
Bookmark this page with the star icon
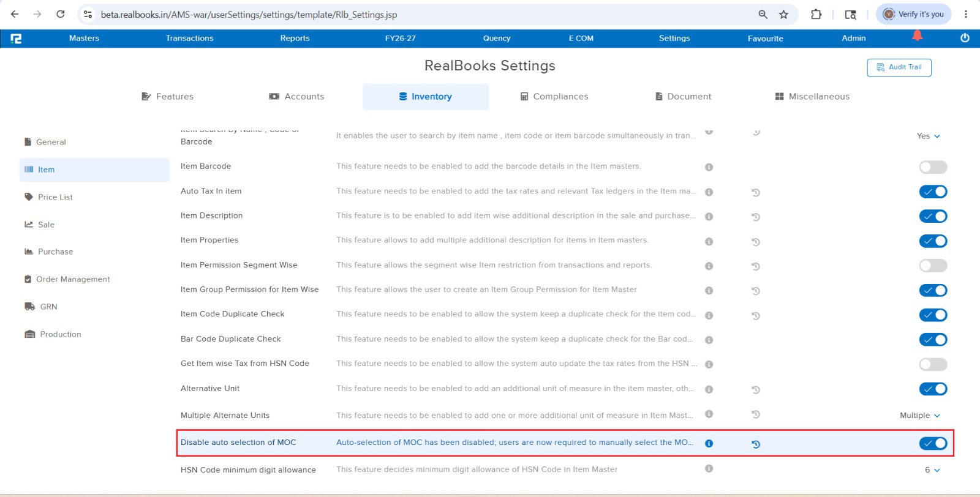point(783,14)
